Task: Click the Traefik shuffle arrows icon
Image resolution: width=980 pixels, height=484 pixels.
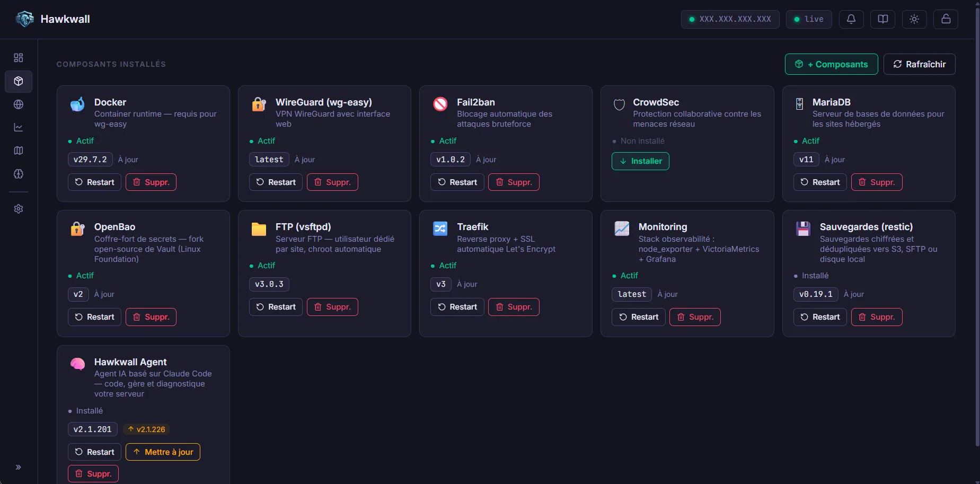Action: (x=440, y=228)
